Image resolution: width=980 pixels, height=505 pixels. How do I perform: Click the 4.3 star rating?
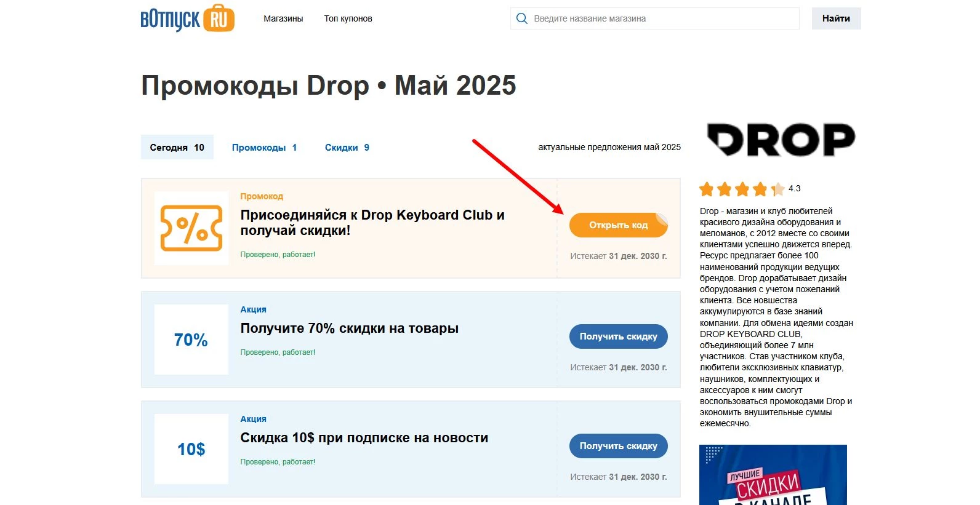pos(750,189)
